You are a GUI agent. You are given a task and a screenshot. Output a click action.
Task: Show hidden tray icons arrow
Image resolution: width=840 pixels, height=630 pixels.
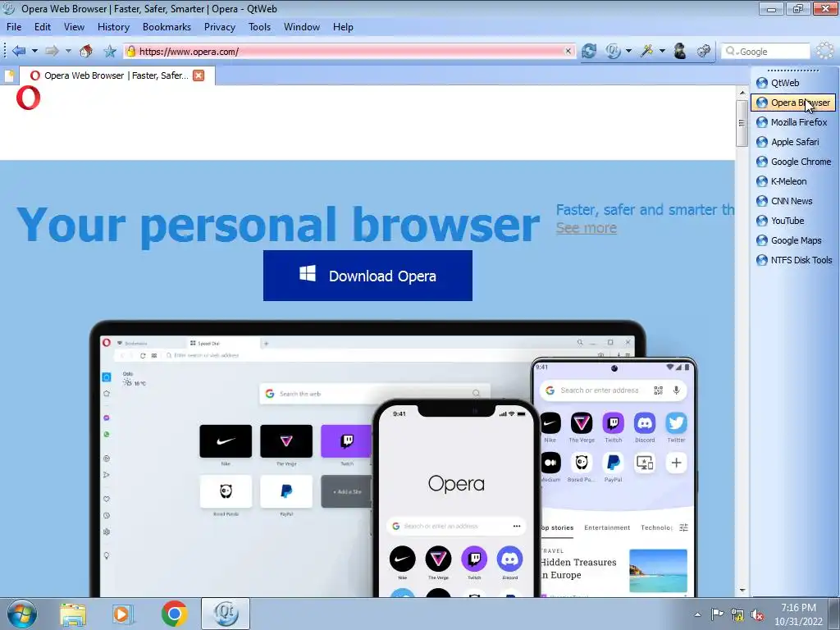pyautogui.click(x=697, y=614)
